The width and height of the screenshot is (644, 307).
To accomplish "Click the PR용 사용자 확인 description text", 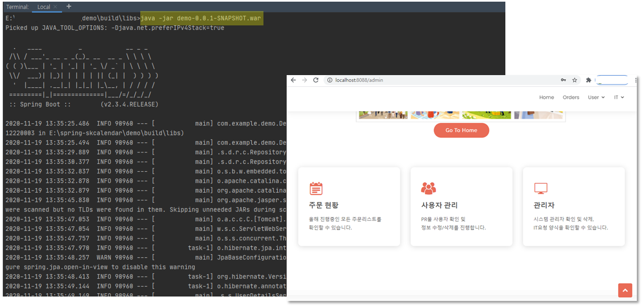I will coord(454,223).
